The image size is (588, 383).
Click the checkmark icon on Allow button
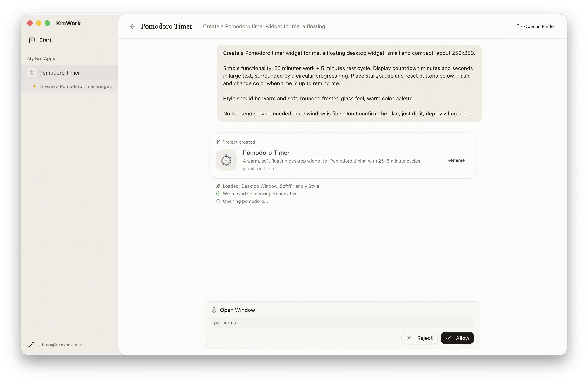tap(448, 338)
